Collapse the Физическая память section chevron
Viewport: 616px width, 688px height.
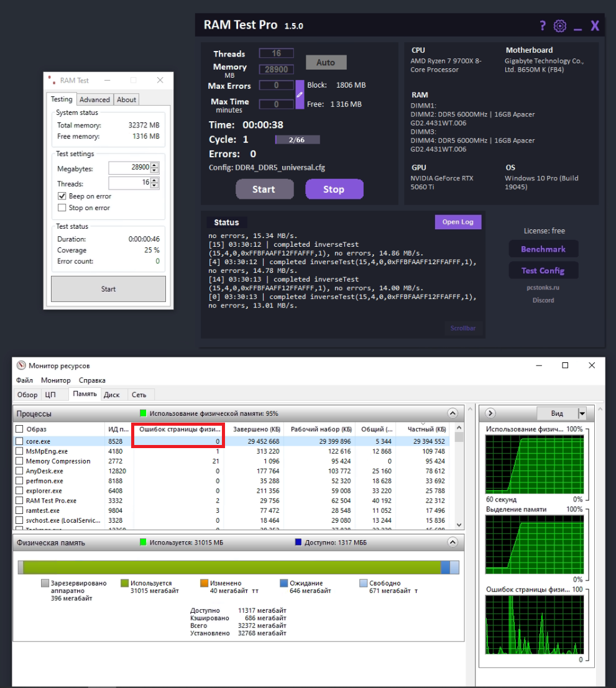pyautogui.click(x=453, y=543)
